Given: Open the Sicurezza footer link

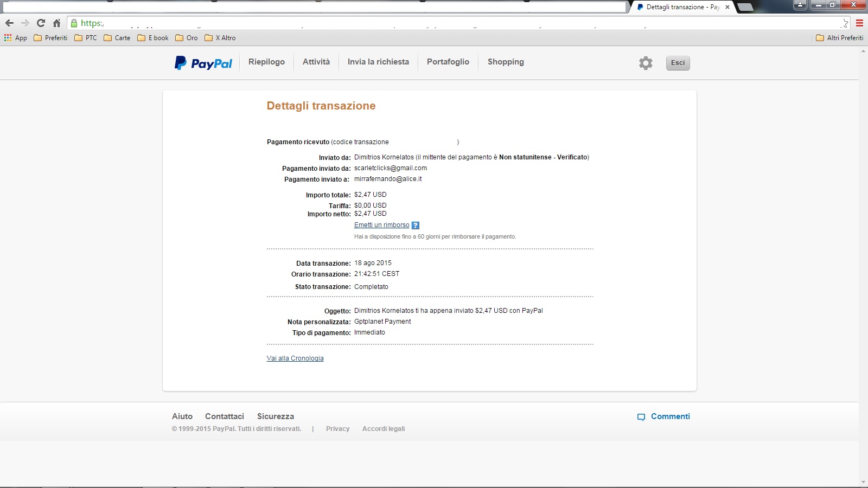Looking at the screenshot, I should point(276,416).
